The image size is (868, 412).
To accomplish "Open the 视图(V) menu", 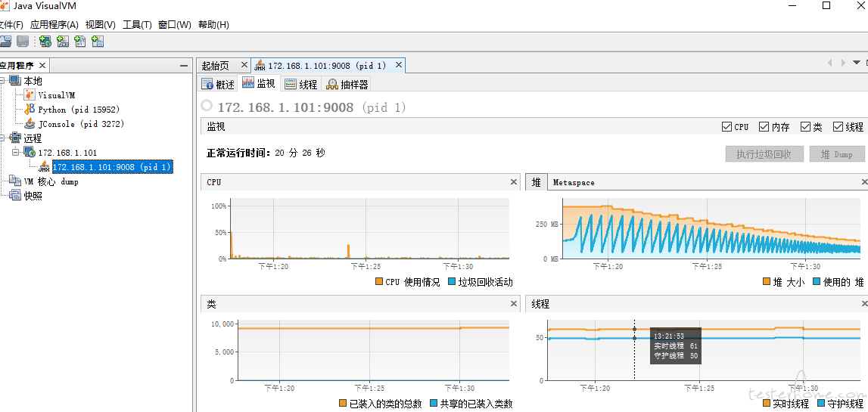I will (x=100, y=25).
